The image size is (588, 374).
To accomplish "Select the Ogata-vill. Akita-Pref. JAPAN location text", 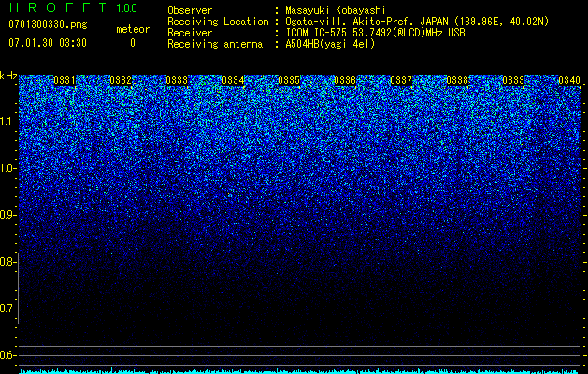I will click(x=416, y=22).
